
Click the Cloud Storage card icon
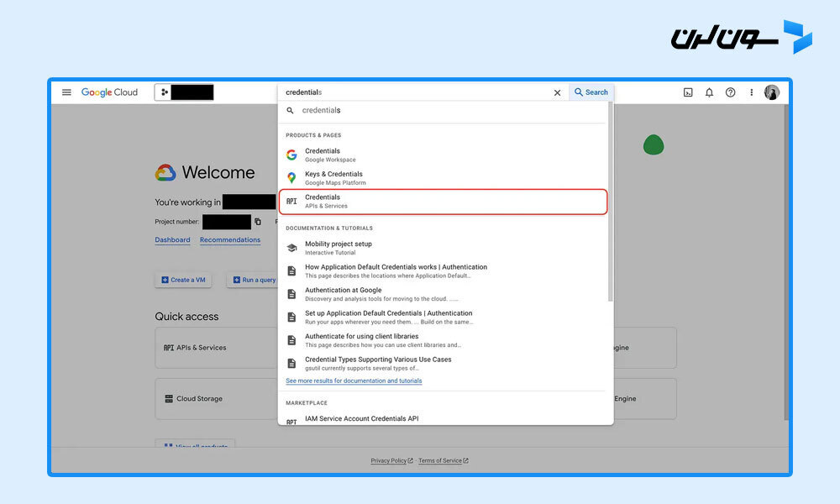(x=169, y=398)
